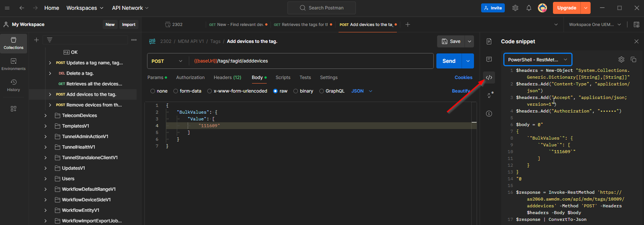Click the filter collections icon
Image resolution: width=644 pixels, height=225 pixels.
point(50,40)
